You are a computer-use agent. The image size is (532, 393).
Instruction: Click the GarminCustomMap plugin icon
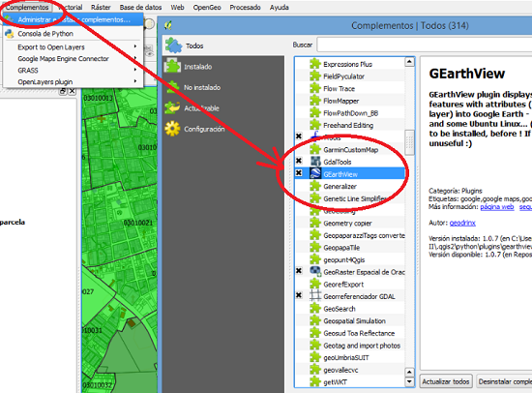(315, 149)
